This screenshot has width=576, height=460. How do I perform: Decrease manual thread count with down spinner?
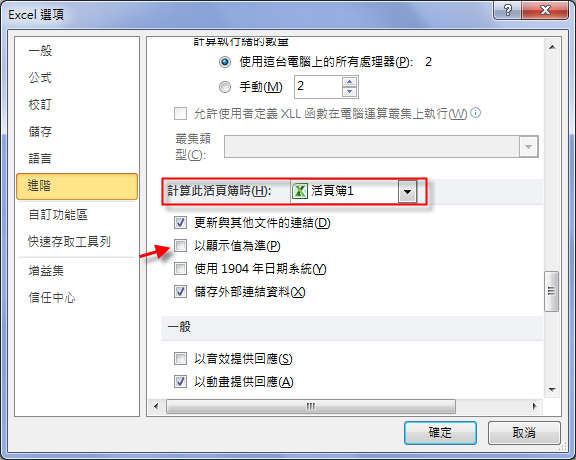[x=349, y=91]
